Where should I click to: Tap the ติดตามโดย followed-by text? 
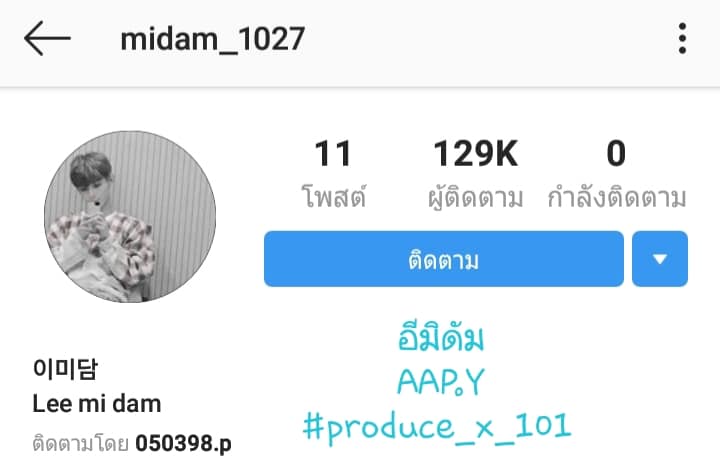click(80, 443)
